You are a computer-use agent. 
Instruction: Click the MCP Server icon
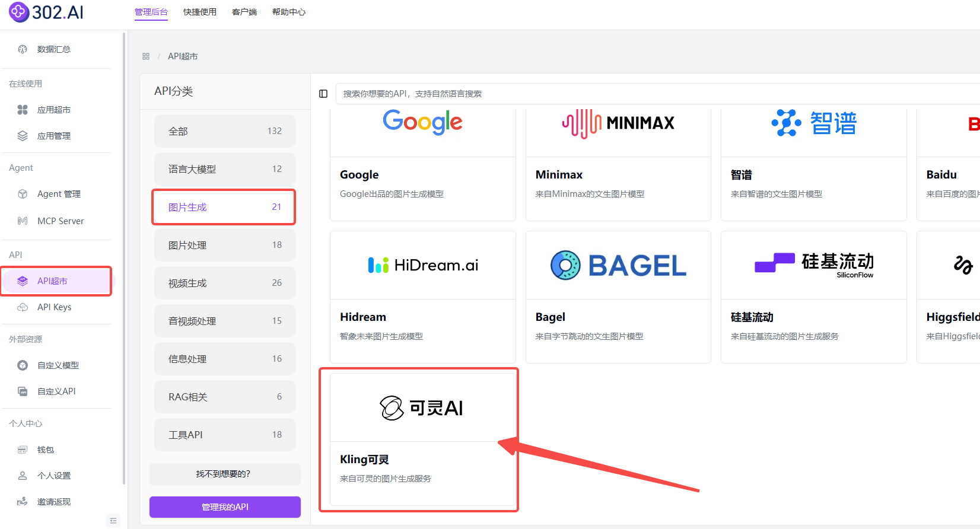coord(23,221)
